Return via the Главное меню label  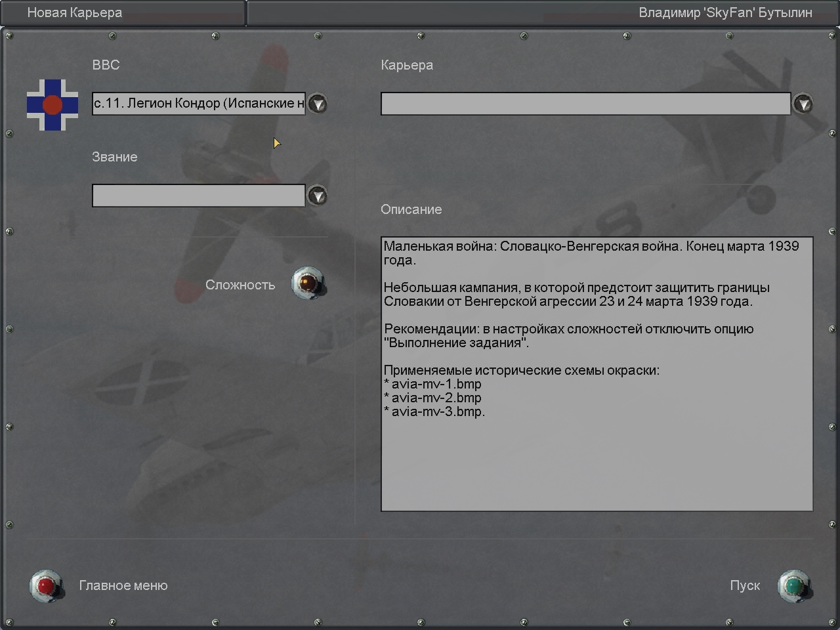click(123, 585)
